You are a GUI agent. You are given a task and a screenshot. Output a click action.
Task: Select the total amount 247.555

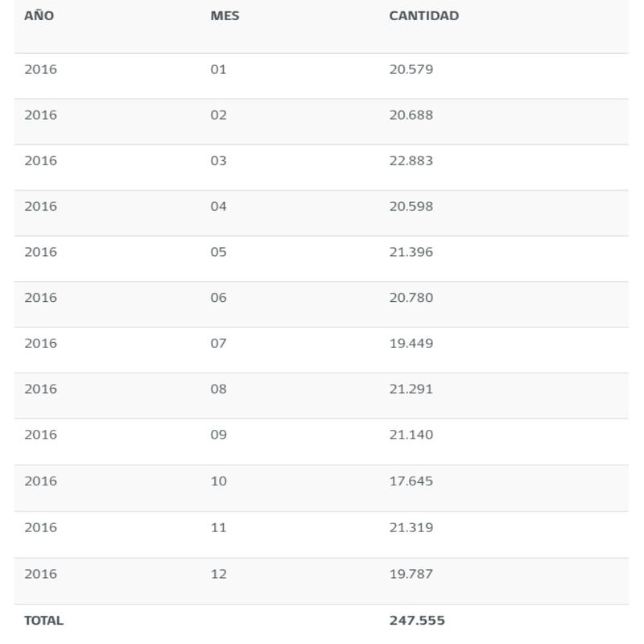click(x=417, y=620)
